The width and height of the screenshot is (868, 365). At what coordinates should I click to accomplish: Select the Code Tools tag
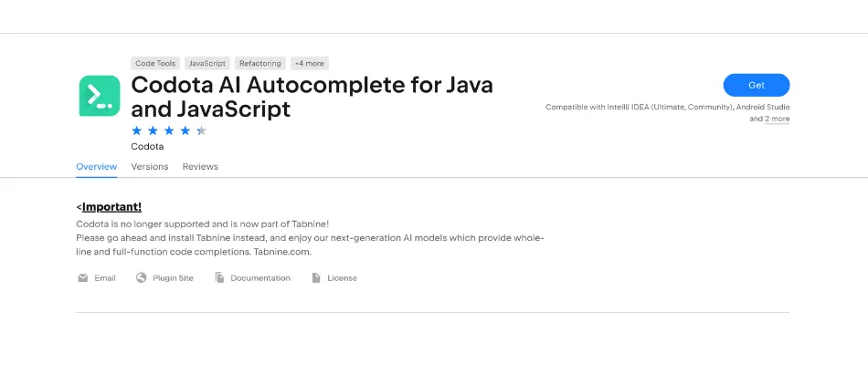click(156, 64)
